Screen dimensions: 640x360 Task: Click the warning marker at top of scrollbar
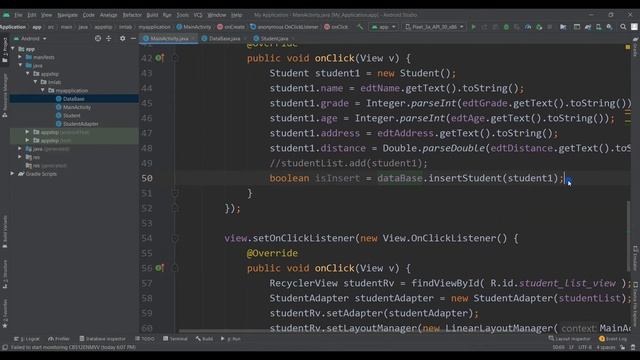coord(628,47)
